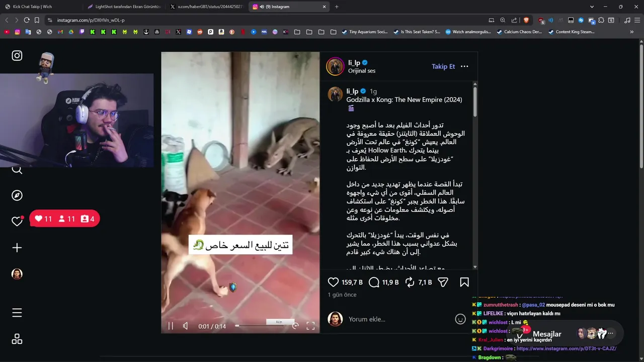Open the Explore compass icon
Viewport: 644px width, 362px height.
17,196
